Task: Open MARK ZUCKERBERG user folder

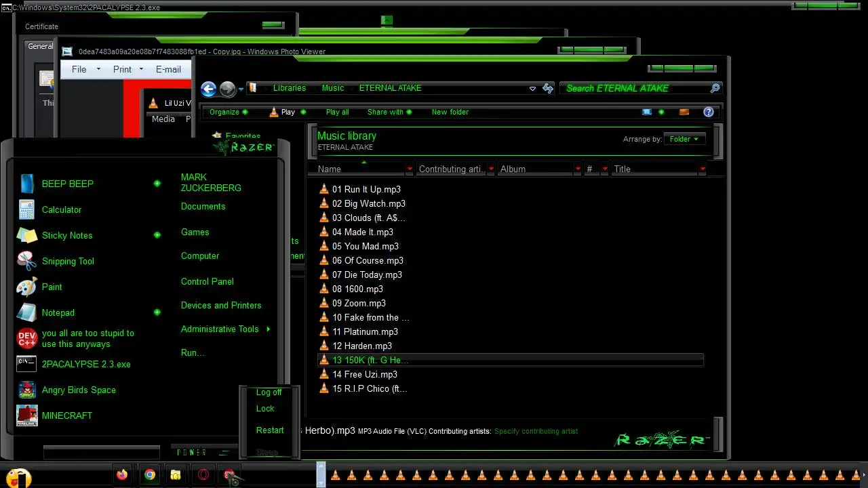Action: coord(211,182)
